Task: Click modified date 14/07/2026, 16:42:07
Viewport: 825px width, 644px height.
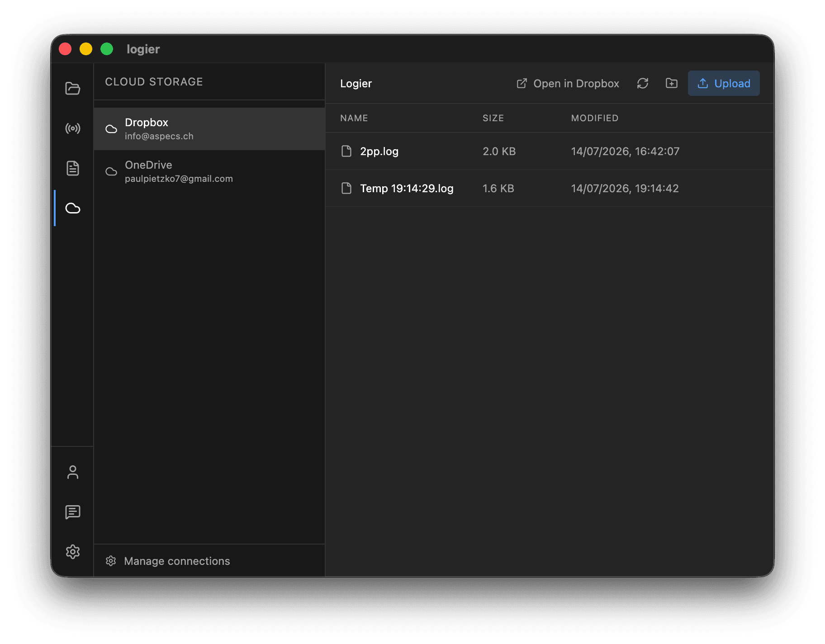Action: pyautogui.click(x=625, y=151)
